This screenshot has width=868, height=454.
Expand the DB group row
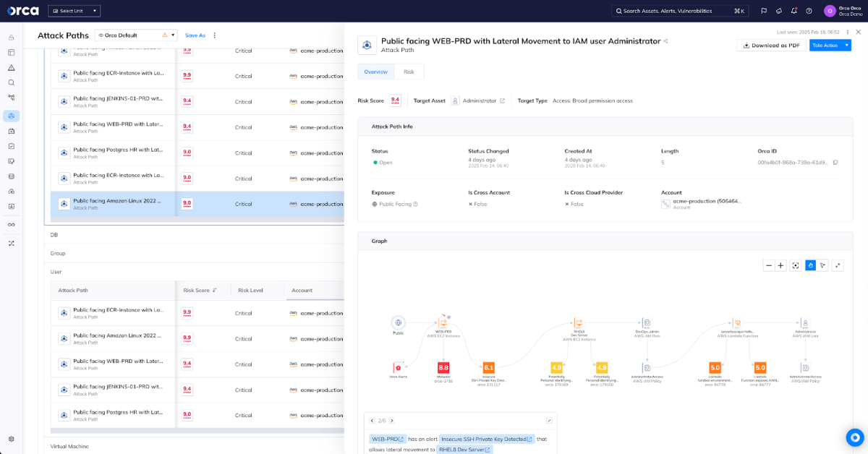(x=194, y=235)
